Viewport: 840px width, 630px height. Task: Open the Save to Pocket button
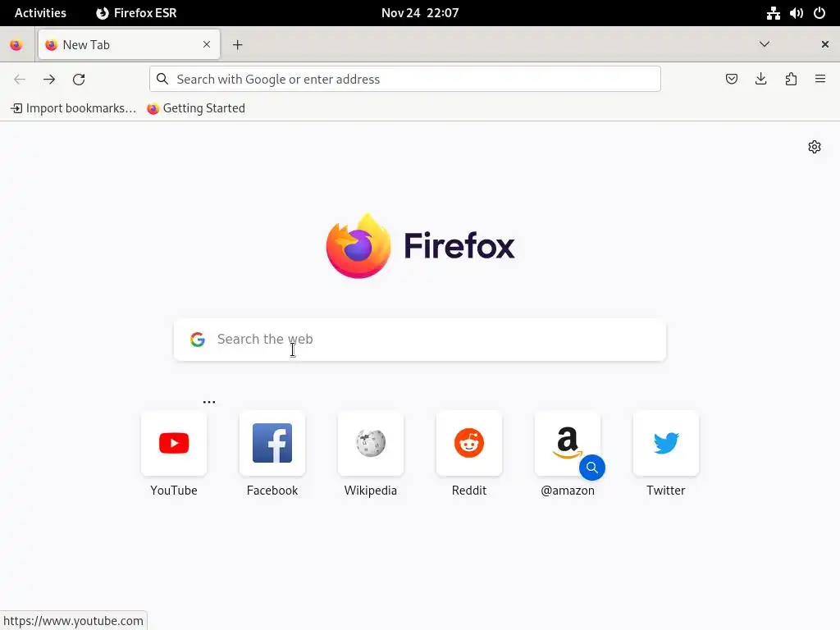(731, 80)
